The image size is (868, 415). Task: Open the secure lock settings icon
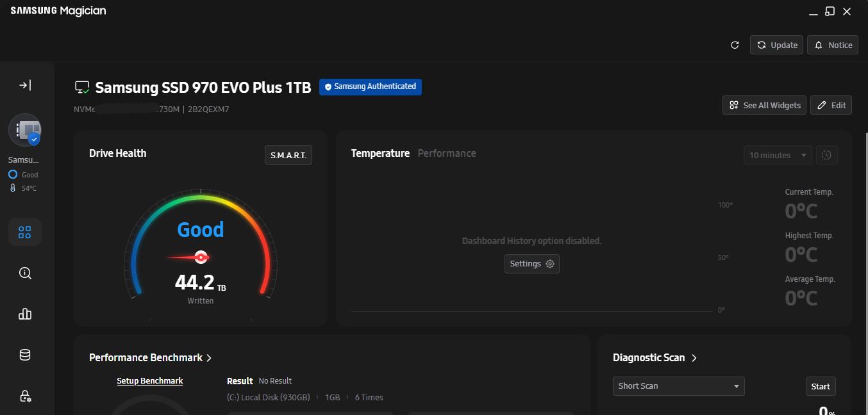point(25,396)
